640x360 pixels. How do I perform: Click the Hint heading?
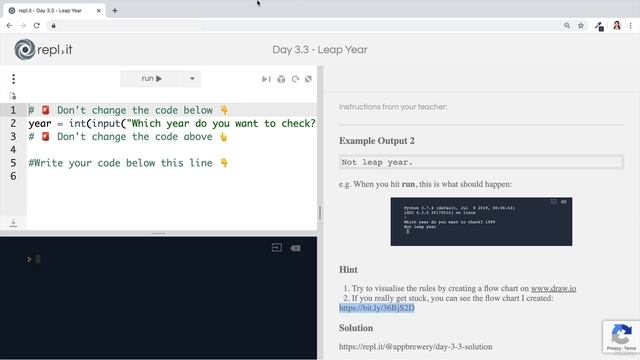348,270
